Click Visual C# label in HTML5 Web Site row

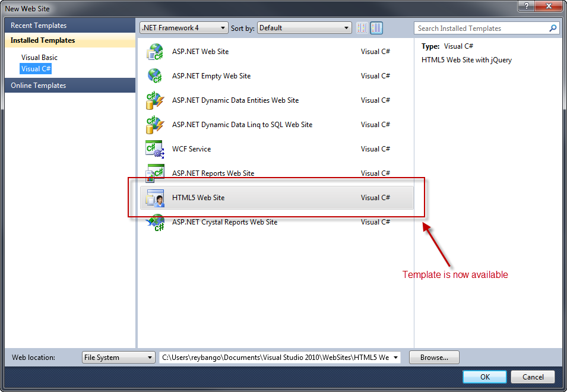[x=375, y=198]
